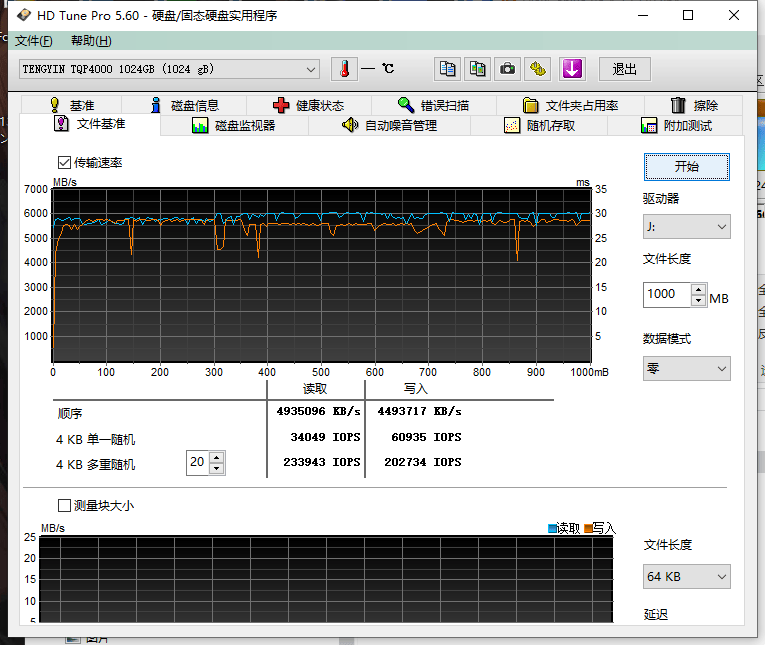Increase file length 1000 MB spinner up

699,289
